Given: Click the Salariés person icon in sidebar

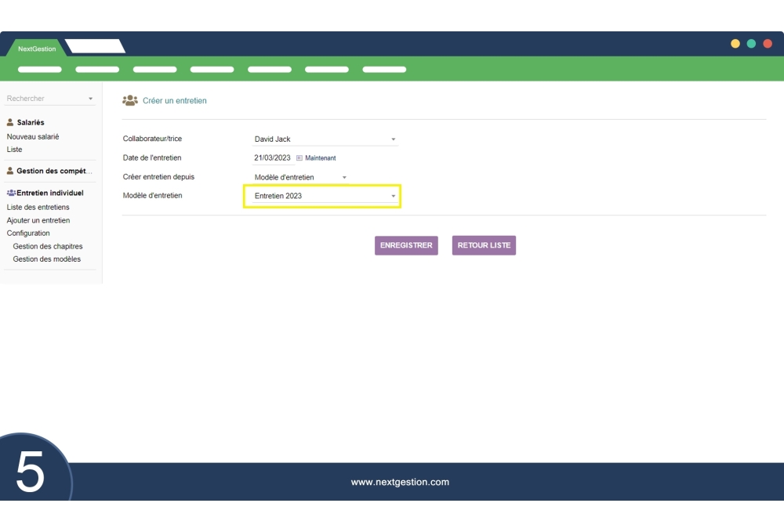Looking at the screenshot, I should [x=10, y=122].
